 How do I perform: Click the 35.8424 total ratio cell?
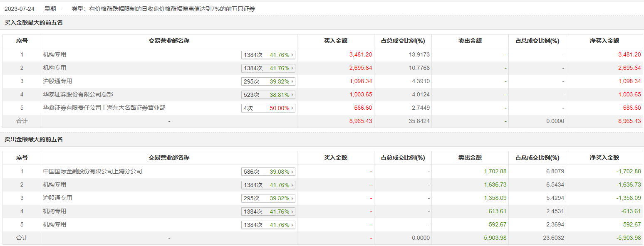[x=418, y=121]
